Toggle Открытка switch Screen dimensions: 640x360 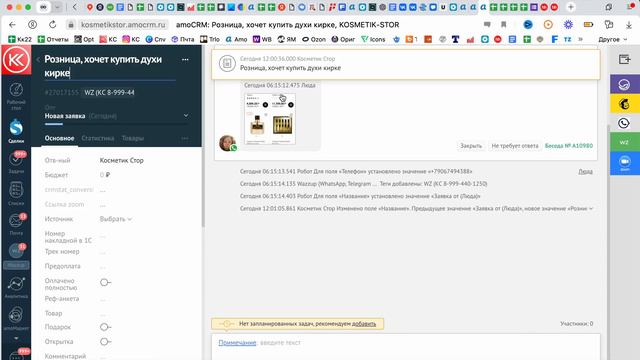click(105, 342)
